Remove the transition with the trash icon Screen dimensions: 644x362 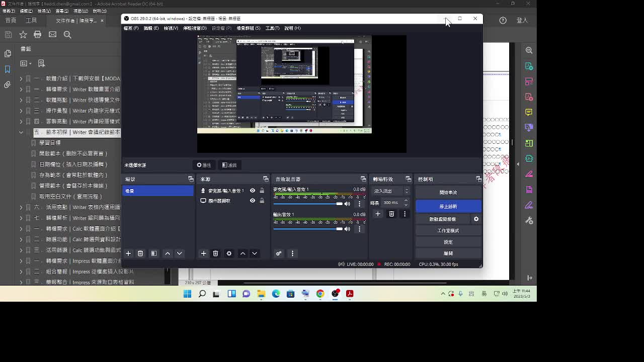point(391,214)
